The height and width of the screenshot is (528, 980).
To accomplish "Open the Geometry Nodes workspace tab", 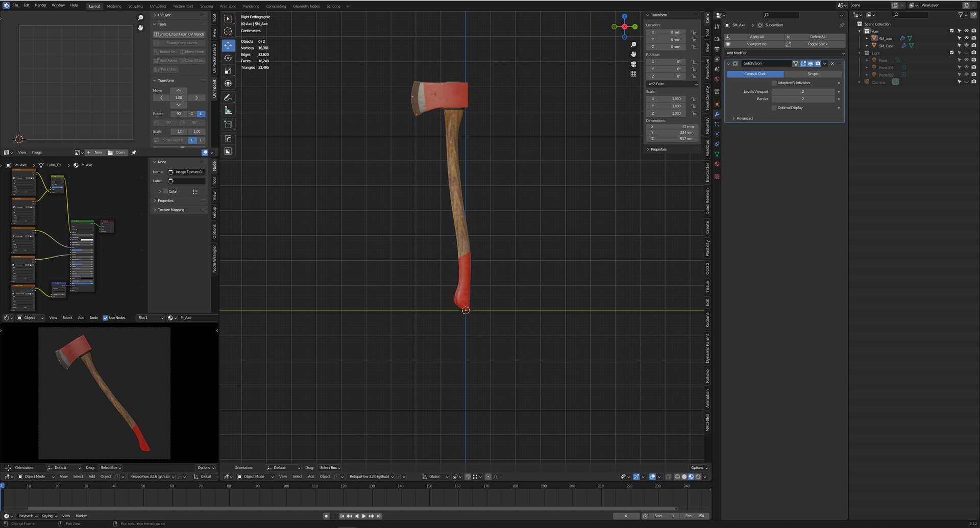I will click(x=306, y=6).
